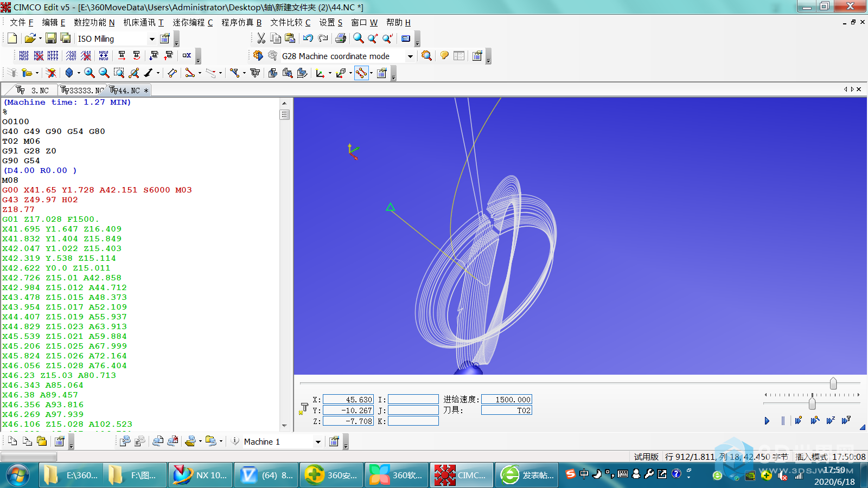Create a new file with the blank page icon

point(12,38)
